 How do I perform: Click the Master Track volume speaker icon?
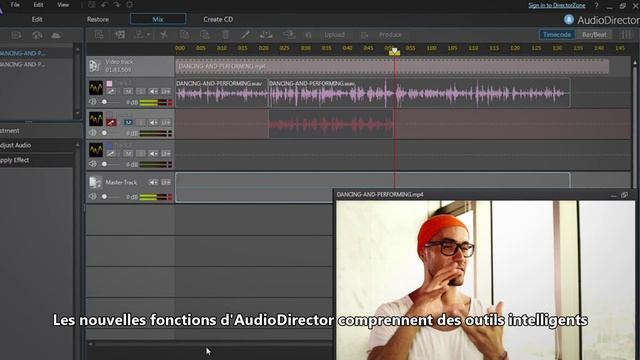coord(93,196)
